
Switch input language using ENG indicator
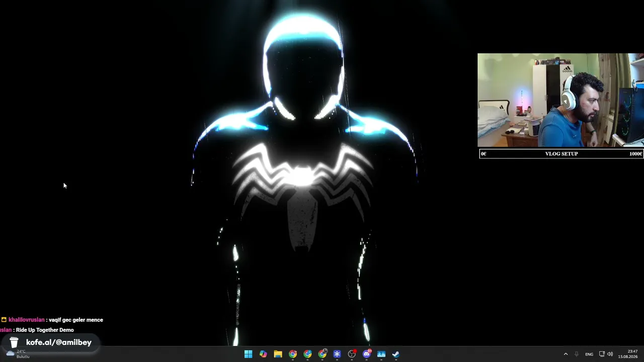pyautogui.click(x=589, y=354)
